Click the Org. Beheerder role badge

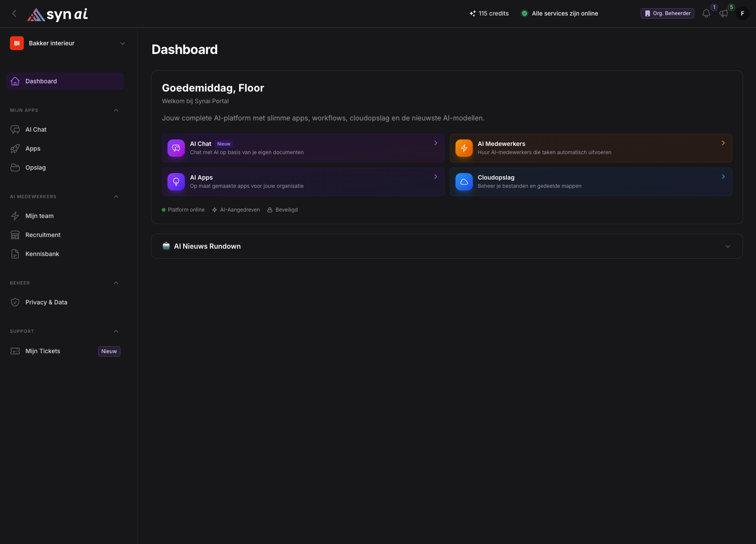coord(667,13)
